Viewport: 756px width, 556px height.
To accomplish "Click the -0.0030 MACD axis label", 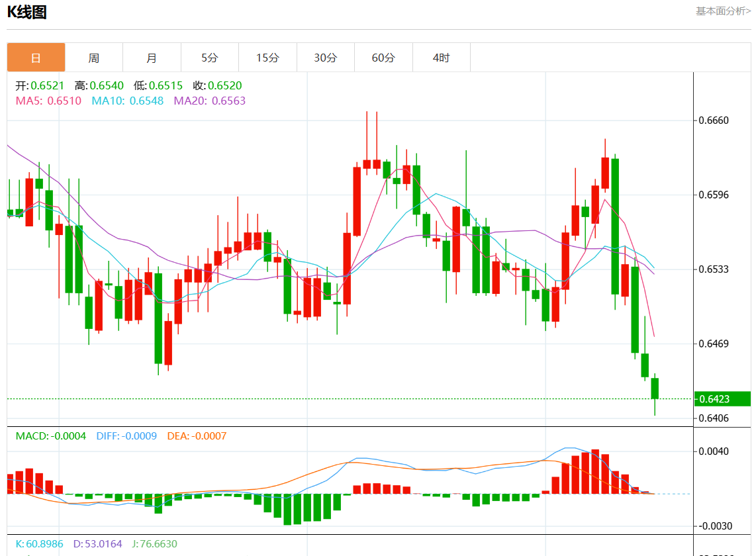I will [714, 526].
